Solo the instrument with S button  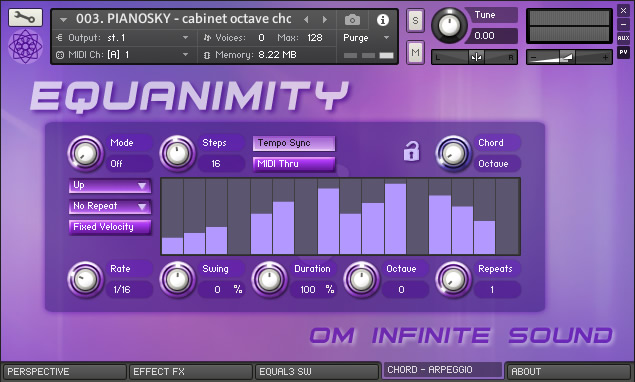pos(415,20)
